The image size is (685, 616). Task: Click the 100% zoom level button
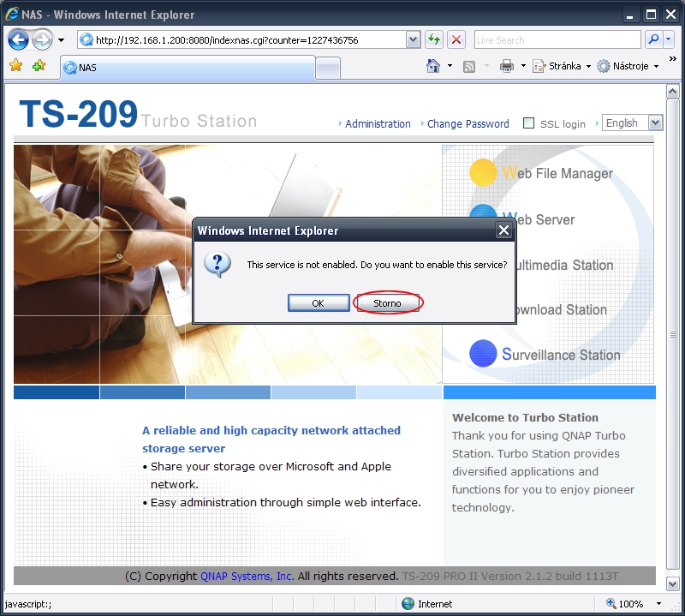click(x=625, y=604)
